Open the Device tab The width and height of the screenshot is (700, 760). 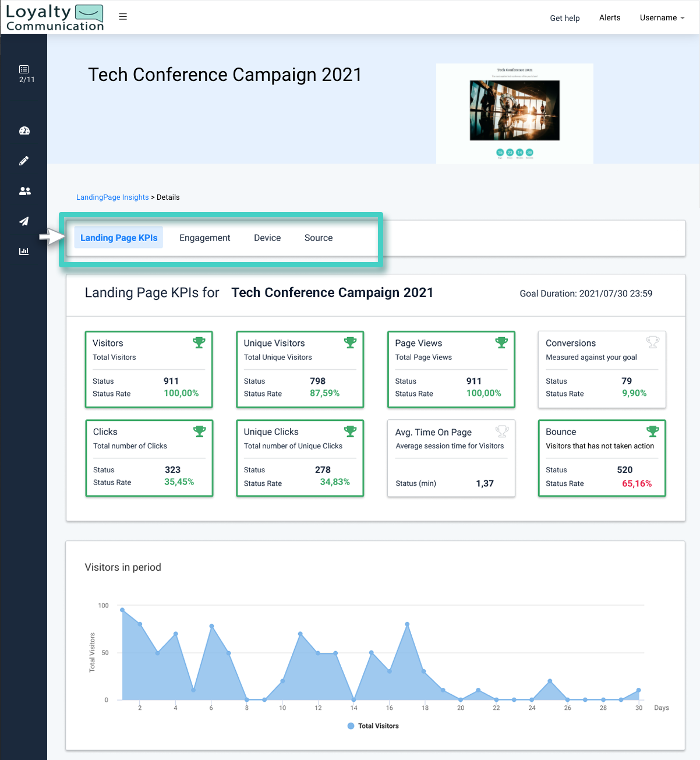point(267,238)
